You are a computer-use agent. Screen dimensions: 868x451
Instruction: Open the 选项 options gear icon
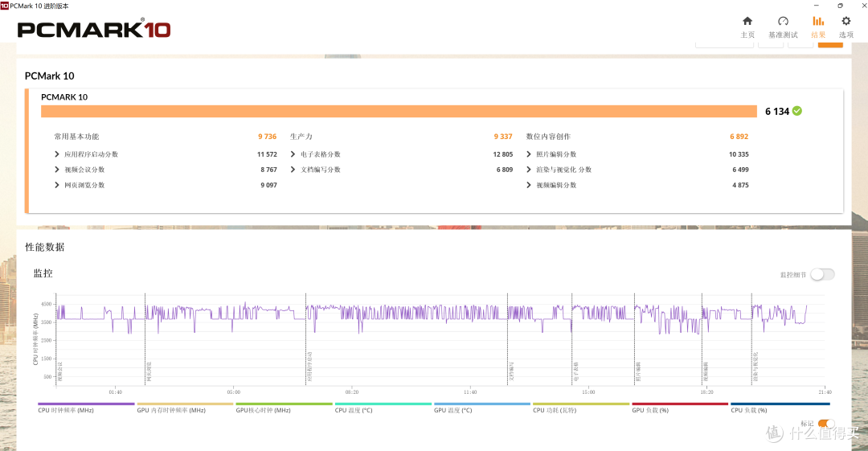845,21
